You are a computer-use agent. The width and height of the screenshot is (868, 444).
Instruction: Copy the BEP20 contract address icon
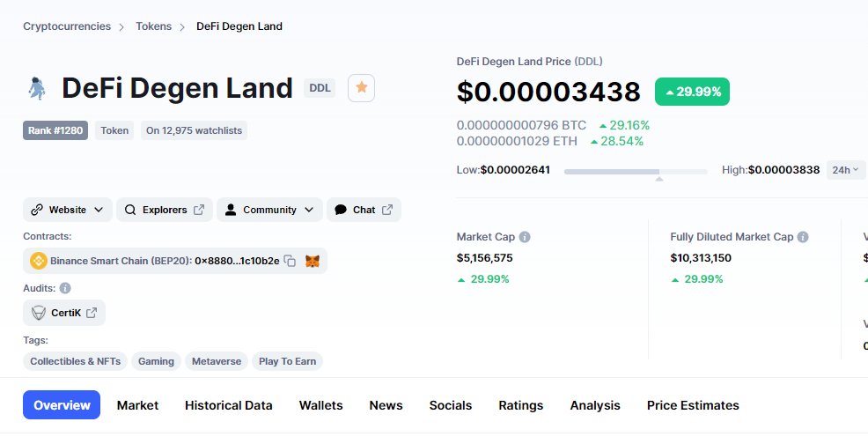(290, 261)
